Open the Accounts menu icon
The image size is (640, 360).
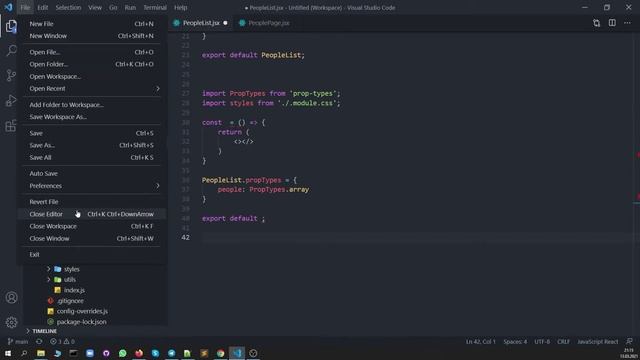tap(11, 298)
